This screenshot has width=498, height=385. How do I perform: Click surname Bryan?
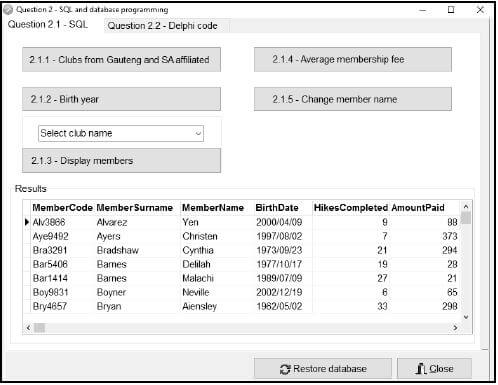click(x=109, y=306)
